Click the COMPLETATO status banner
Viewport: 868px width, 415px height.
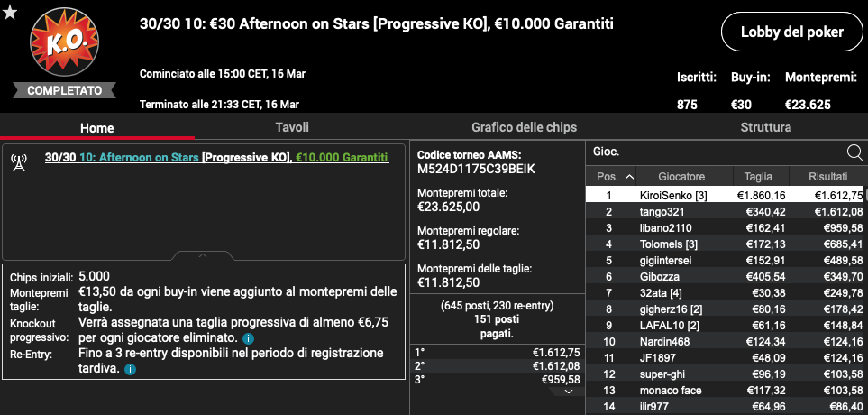pyautogui.click(x=64, y=90)
